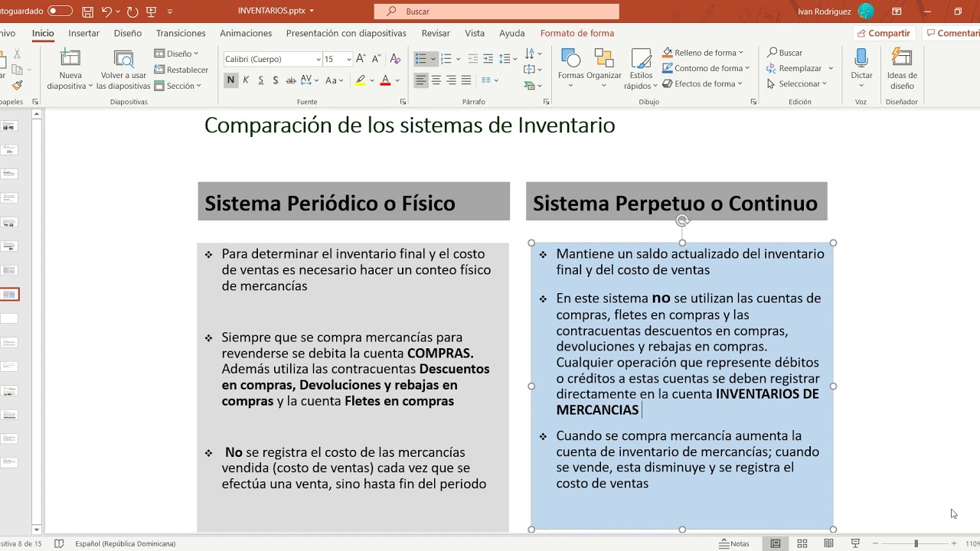Click the Compartir button

pyautogui.click(x=884, y=34)
